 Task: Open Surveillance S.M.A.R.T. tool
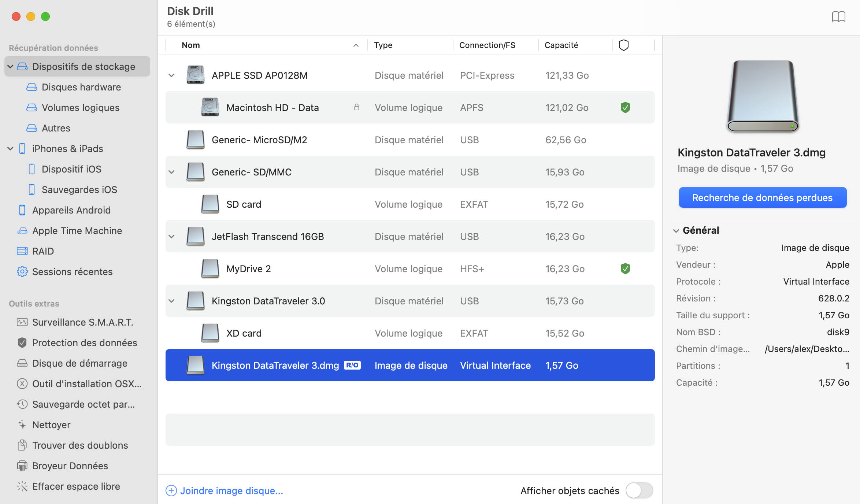75,322
